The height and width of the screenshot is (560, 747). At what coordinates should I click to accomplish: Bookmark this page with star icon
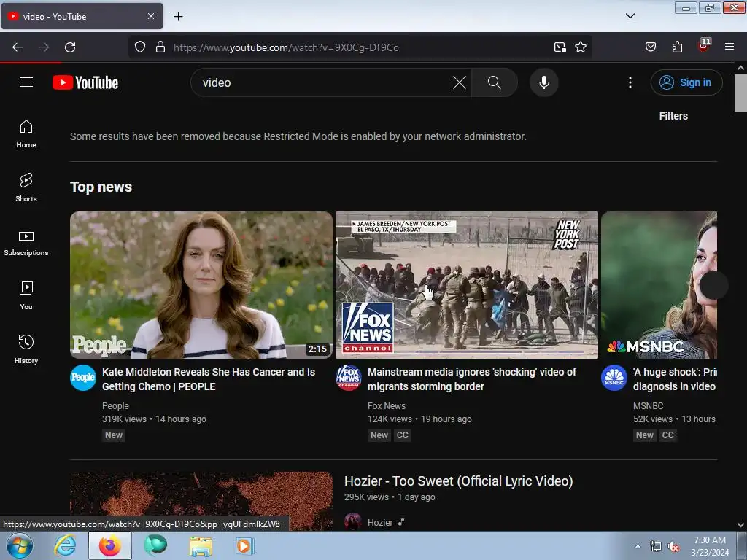580,47
